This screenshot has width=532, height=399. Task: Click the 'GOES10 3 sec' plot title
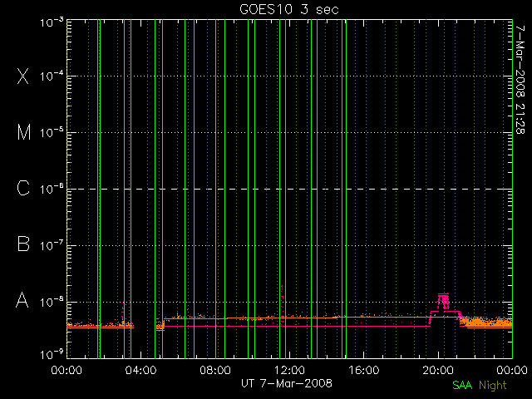(289, 9)
